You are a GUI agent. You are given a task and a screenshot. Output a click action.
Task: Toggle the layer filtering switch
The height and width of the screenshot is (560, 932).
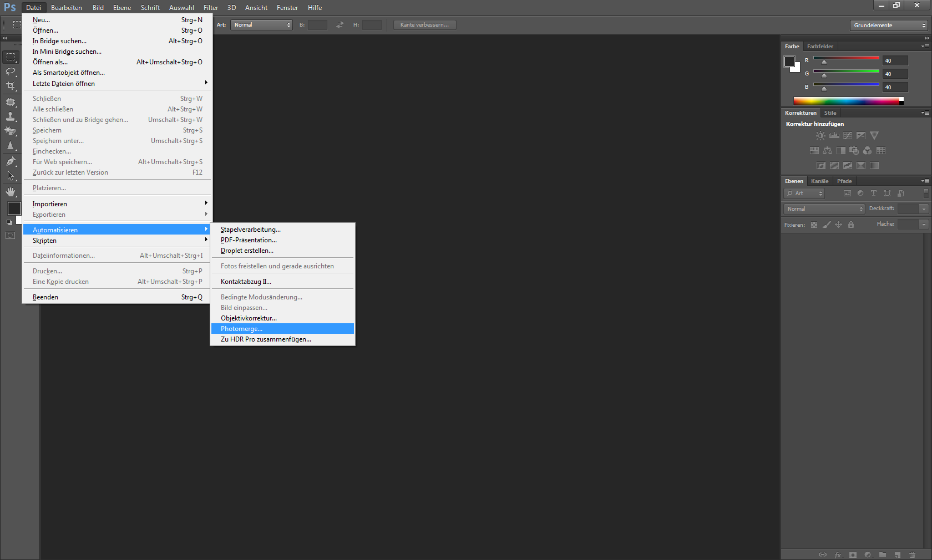[x=926, y=193]
